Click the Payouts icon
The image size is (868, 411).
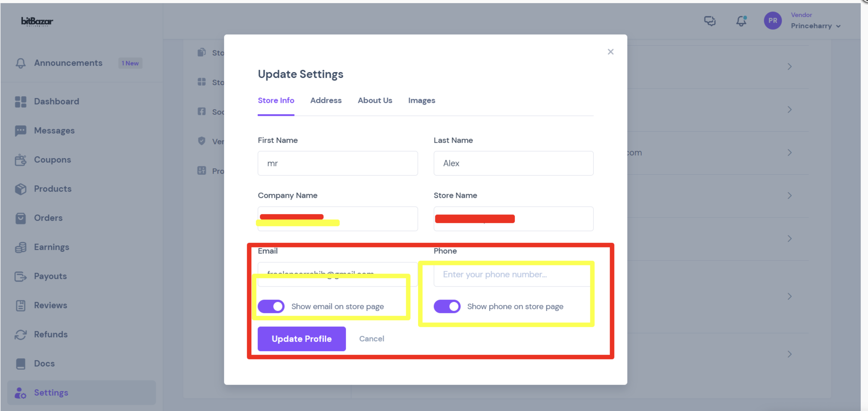click(20, 277)
